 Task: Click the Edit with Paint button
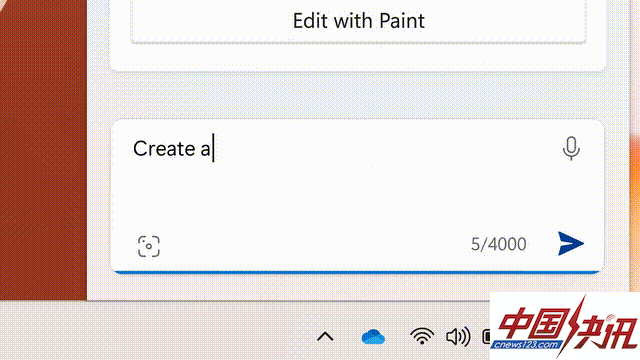pyautogui.click(x=358, y=21)
